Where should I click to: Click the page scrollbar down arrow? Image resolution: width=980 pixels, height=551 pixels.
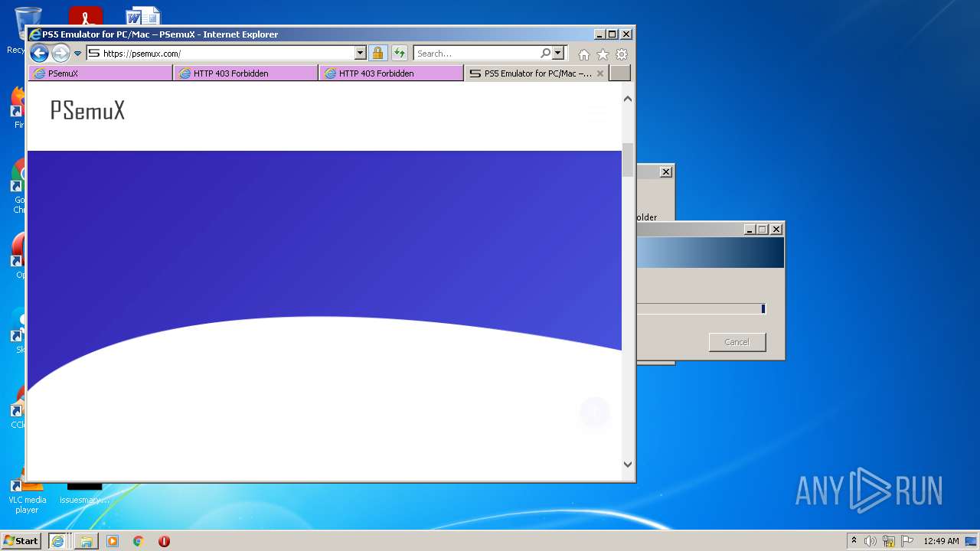(x=628, y=464)
